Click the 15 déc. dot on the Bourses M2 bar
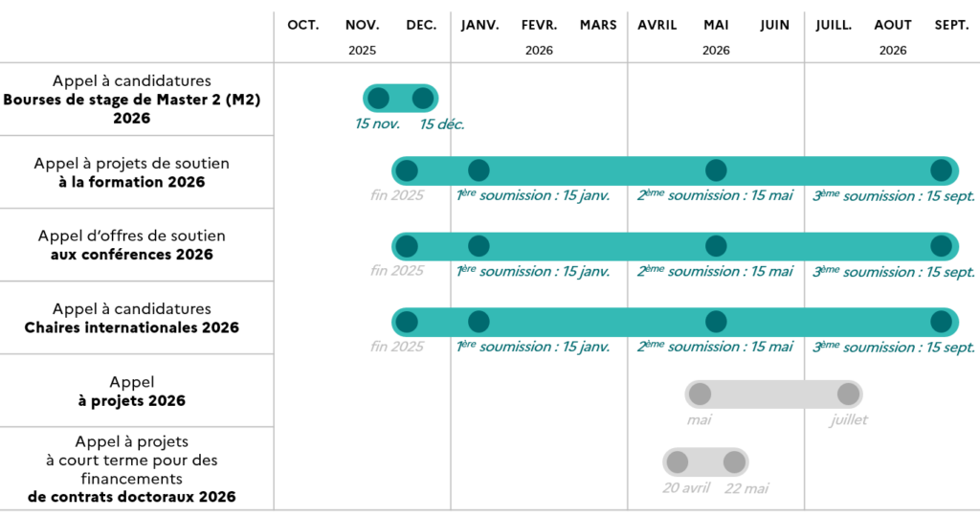 pos(423,98)
